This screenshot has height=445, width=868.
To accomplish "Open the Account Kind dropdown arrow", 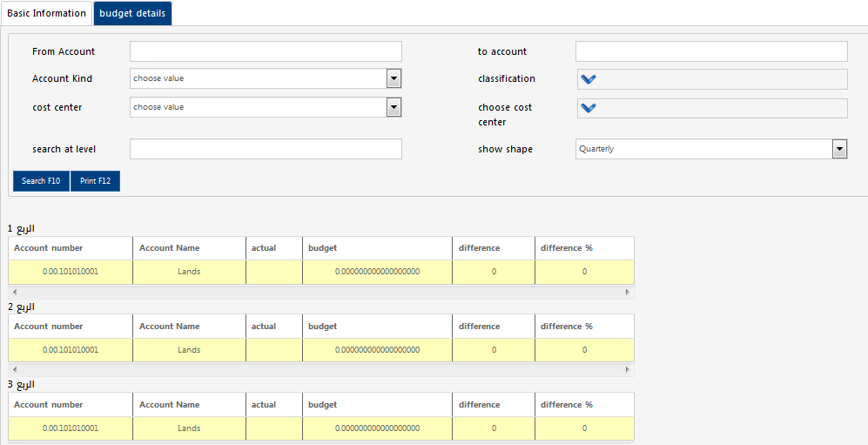I will click(394, 78).
